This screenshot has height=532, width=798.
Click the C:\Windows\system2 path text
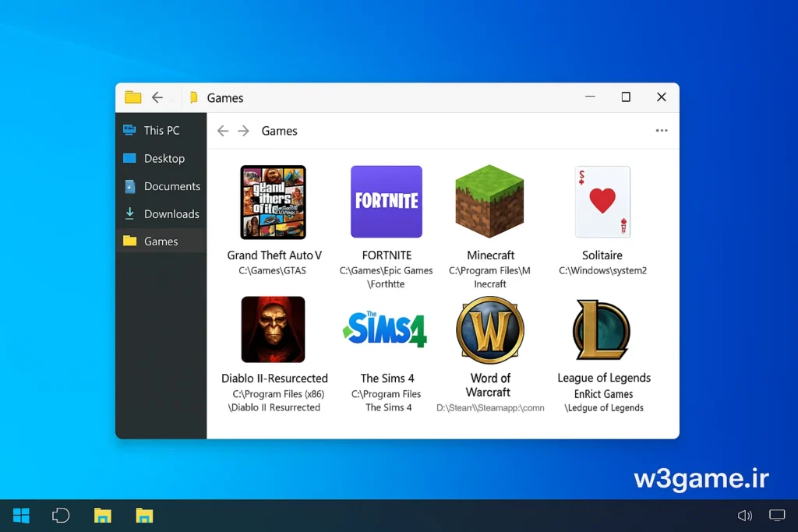[x=602, y=270]
